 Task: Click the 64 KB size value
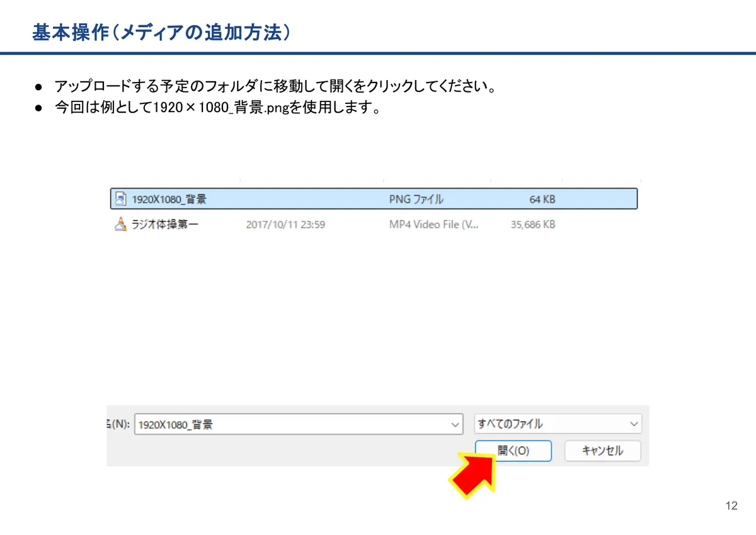(542, 199)
